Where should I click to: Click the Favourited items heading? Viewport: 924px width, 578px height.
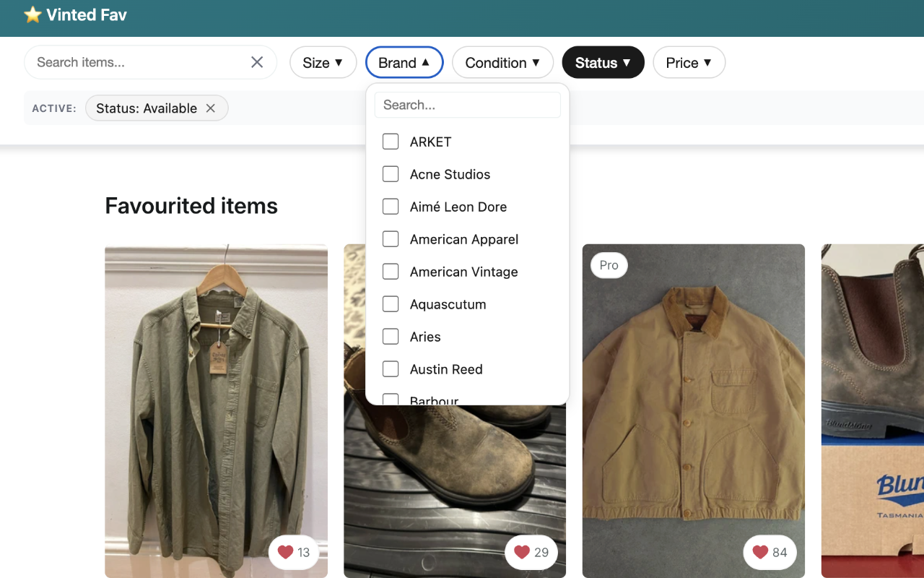(x=191, y=206)
